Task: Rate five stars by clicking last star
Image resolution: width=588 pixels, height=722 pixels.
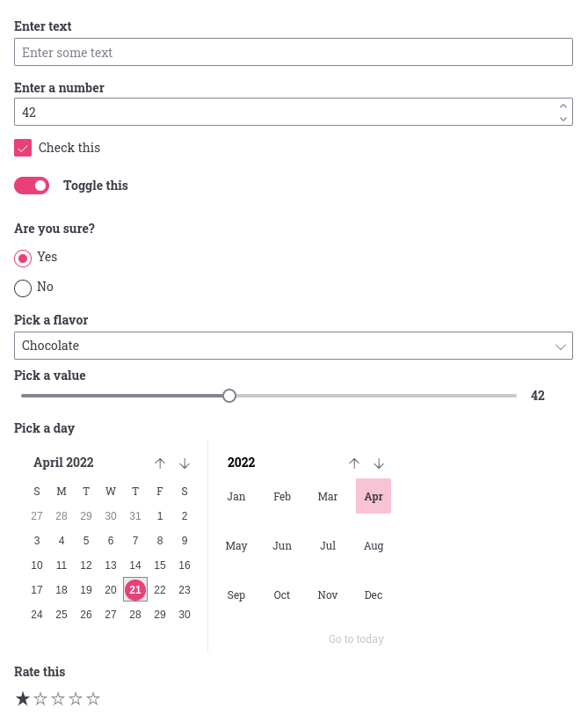Action: pos(93,699)
